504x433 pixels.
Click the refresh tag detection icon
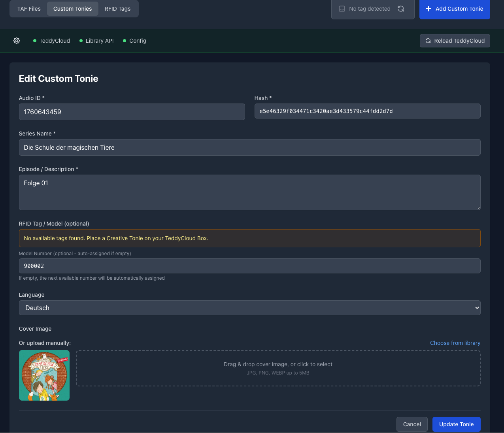(x=401, y=9)
